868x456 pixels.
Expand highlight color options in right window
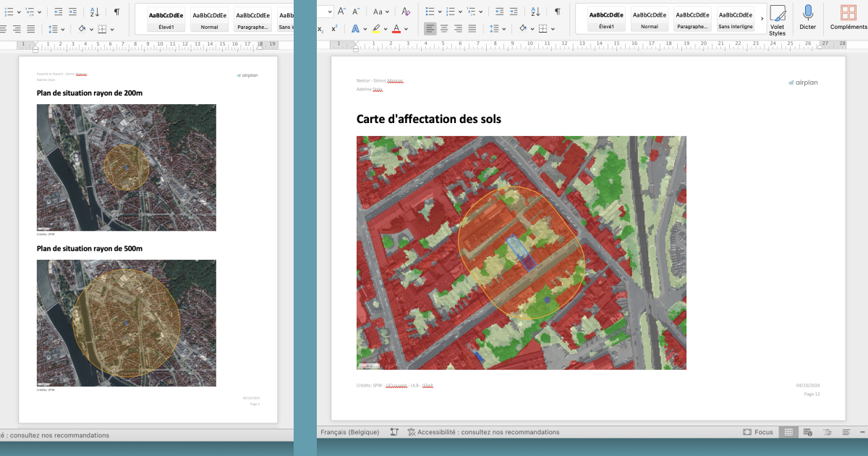[x=386, y=29]
